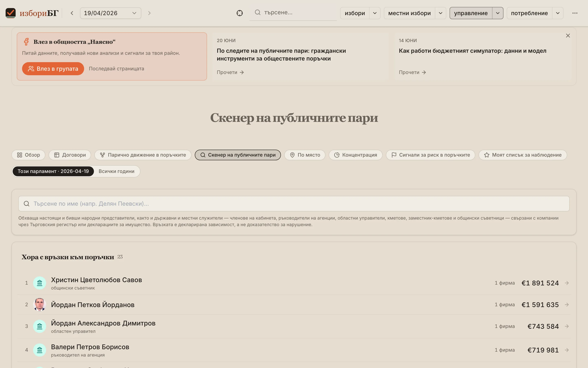
Task: Focus the Търсене по име search field
Action: point(294,204)
